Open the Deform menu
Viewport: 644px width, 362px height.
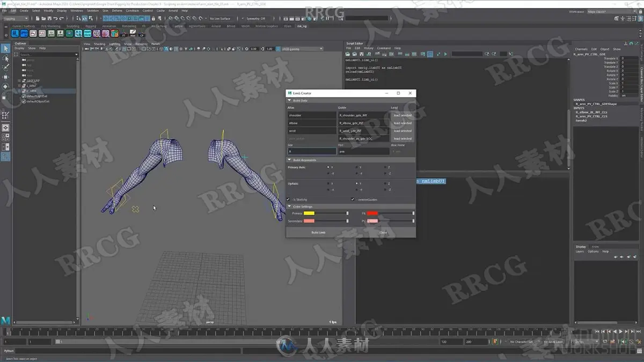tap(117, 10)
